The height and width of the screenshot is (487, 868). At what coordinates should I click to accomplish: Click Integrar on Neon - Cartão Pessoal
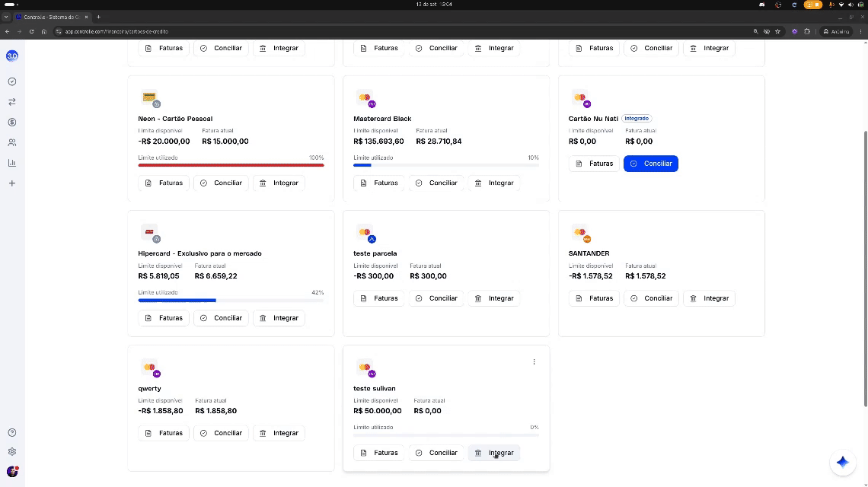pyautogui.click(x=279, y=183)
